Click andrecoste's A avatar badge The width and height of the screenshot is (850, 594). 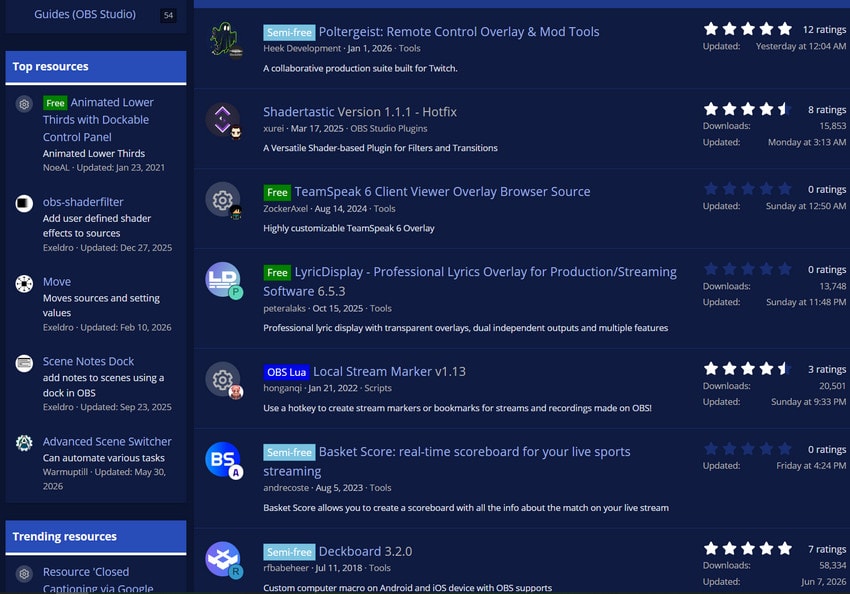pos(236,473)
